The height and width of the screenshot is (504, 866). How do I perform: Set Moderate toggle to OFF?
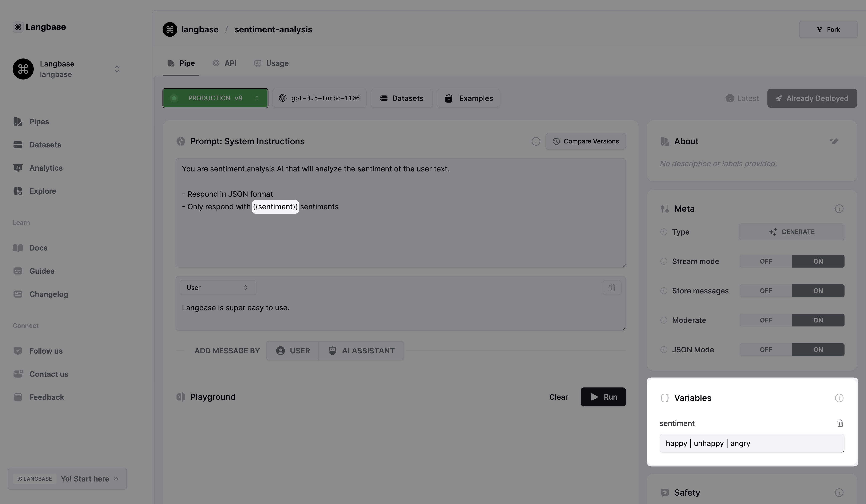pos(765,320)
